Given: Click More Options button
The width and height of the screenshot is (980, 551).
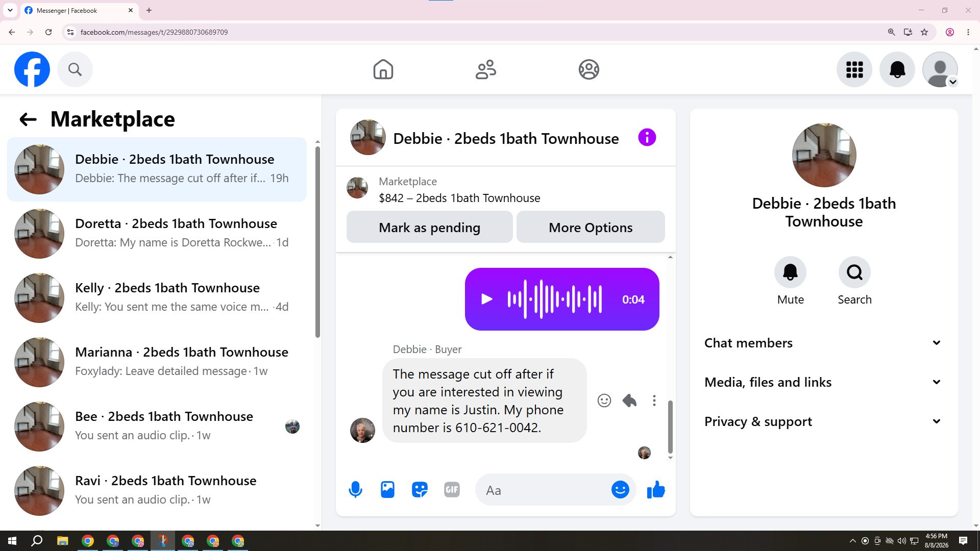Looking at the screenshot, I should (591, 227).
